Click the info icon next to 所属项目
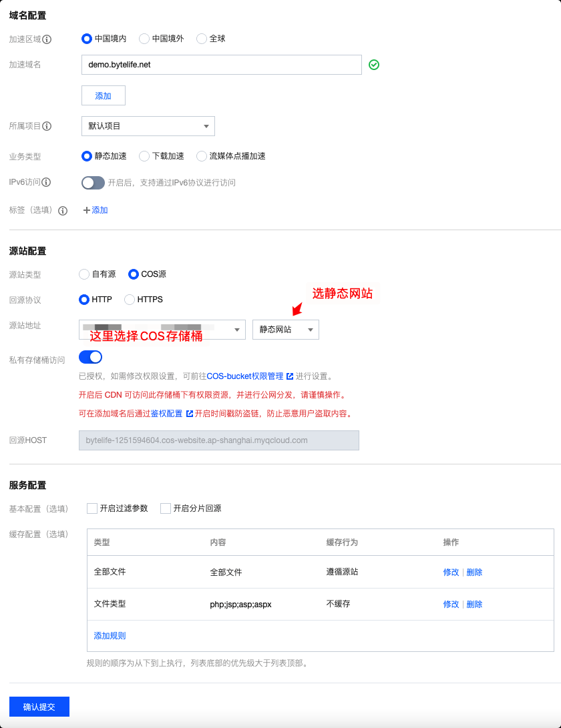561x728 pixels. coord(47,126)
